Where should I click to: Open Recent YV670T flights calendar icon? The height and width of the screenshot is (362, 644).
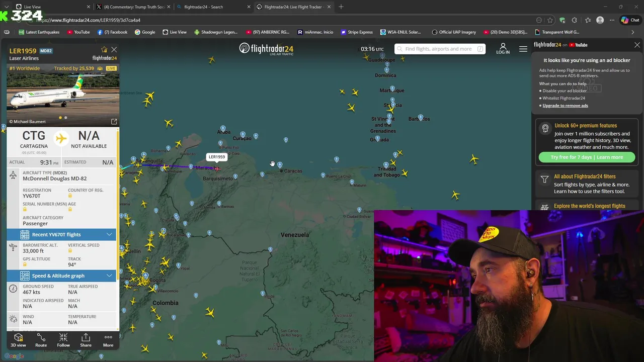point(25,234)
